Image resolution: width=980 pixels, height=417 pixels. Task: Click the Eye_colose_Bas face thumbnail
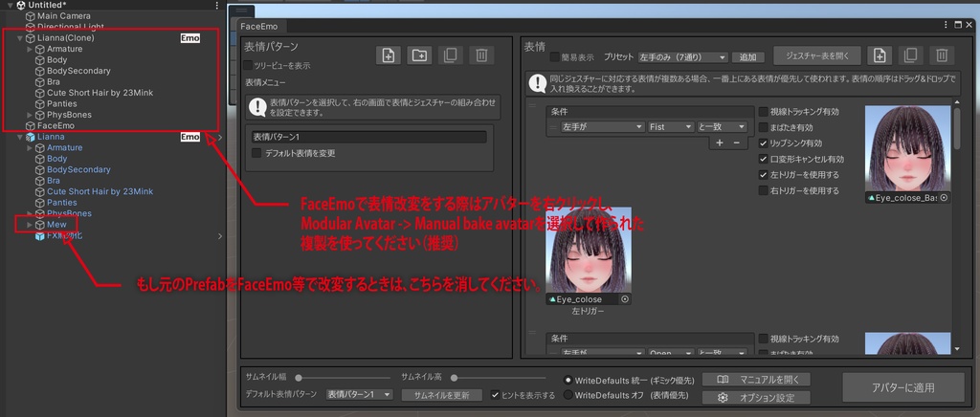[x=907, y=148]
